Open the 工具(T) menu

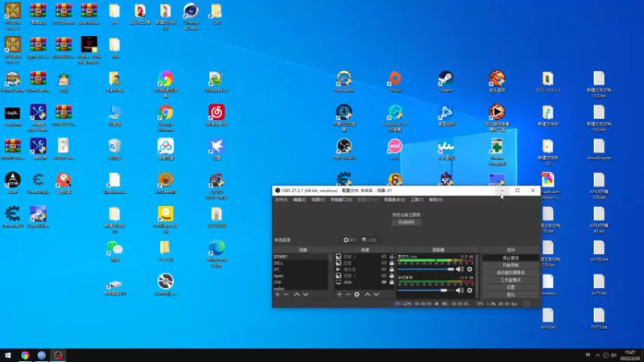point(417,200)
